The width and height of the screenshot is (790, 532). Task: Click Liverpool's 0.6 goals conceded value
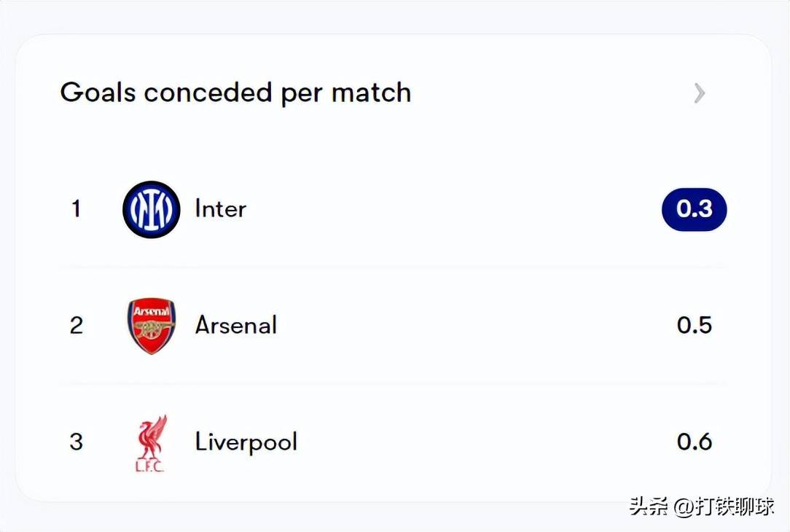click(x=695, y=442)
